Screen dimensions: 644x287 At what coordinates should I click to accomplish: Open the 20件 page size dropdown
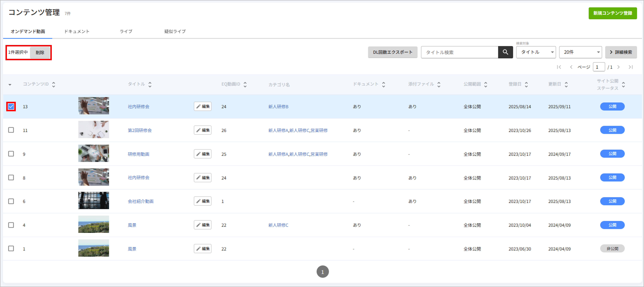[580, 52]
